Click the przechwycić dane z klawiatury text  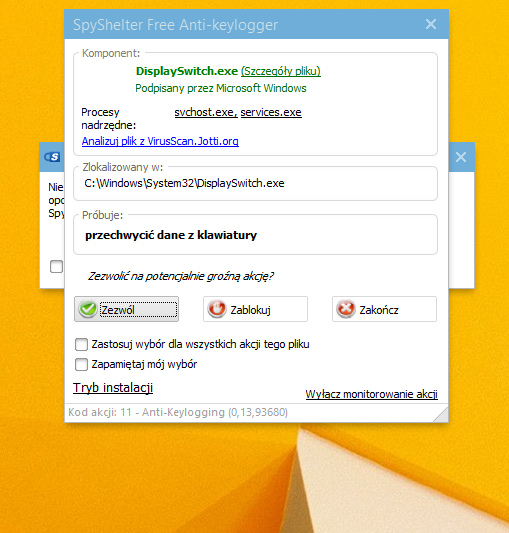(171, 235)
